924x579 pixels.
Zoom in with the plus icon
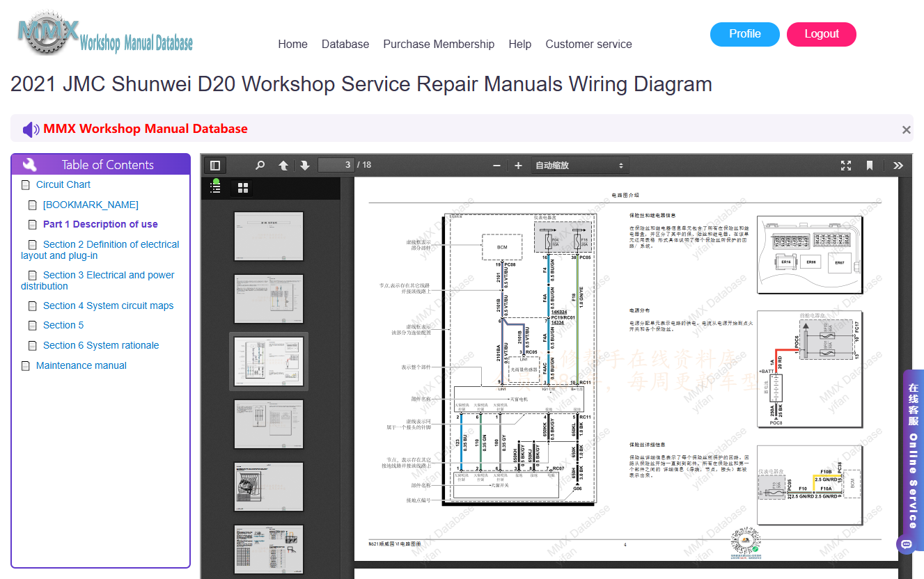pos(518,166)
